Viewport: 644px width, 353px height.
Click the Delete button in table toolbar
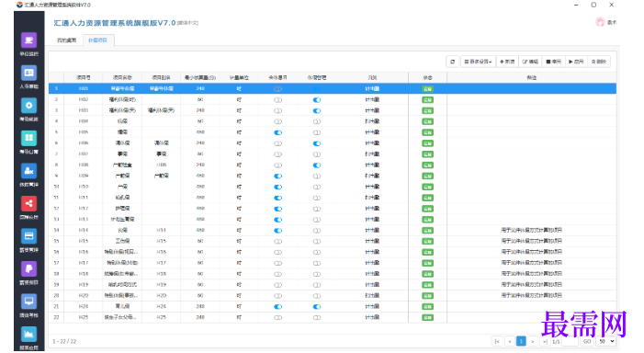[599, 62]
